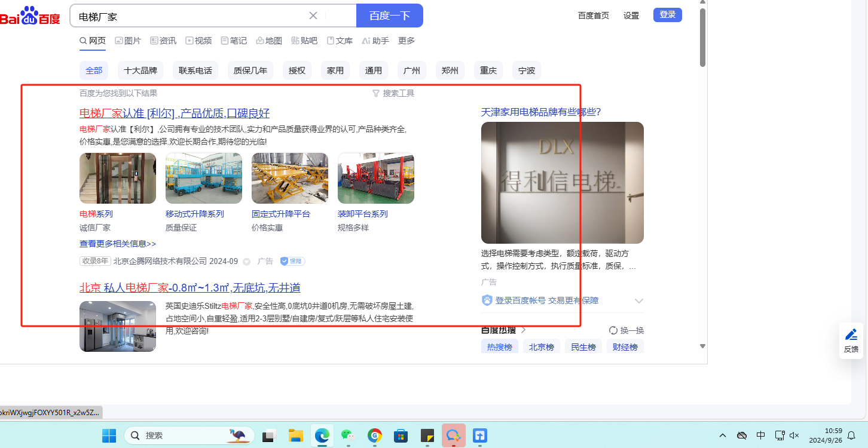
Task: Expand the chevron beside 交易更有保障
Action: (639, 301)
